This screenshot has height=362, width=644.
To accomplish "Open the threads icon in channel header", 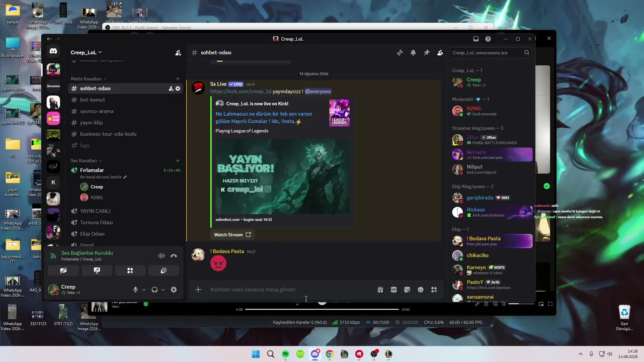I will tap(399, 52).
